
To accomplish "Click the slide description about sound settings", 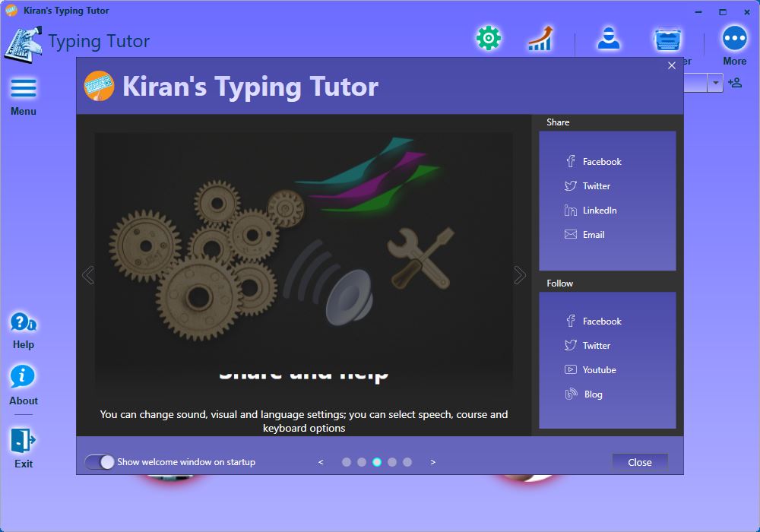I will pos(304,421).
